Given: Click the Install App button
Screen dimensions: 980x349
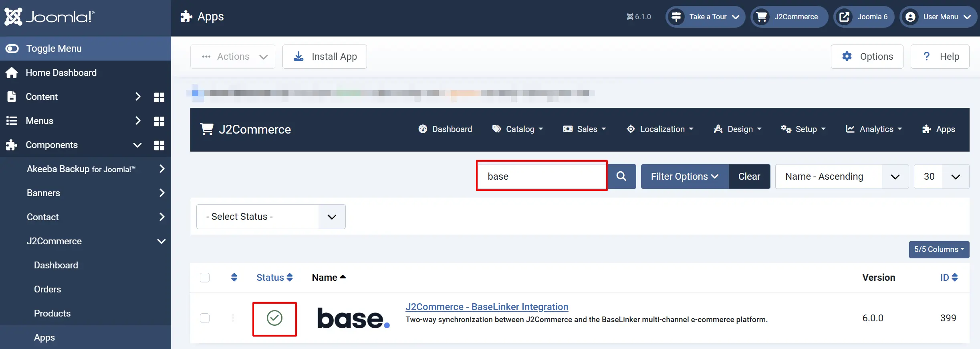Looking at the screenshot, I should 325,57.
